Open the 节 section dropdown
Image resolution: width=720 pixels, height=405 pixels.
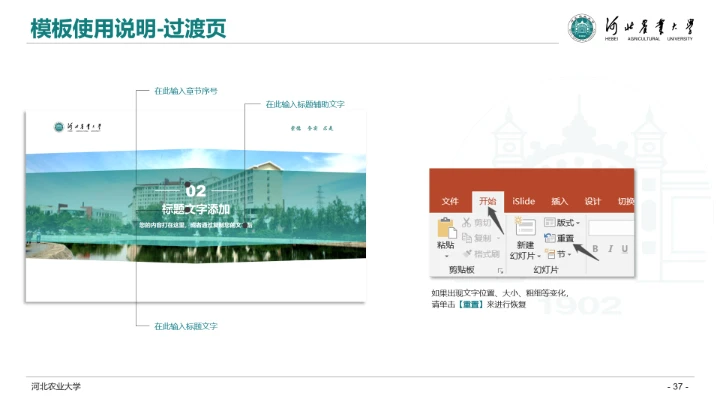click(x=558, y=254)
